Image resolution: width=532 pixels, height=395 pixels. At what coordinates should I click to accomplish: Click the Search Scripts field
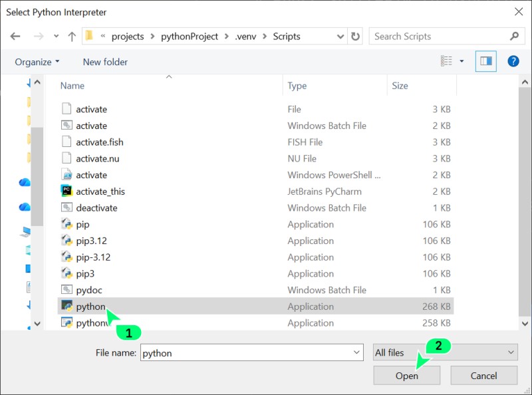[x=439, y=37]
